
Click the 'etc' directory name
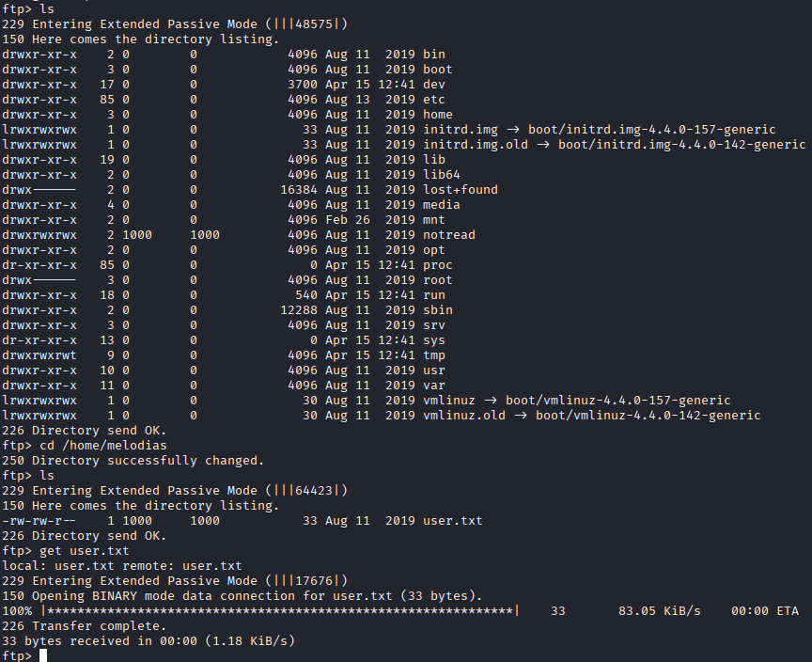click(x=434, y=100)
